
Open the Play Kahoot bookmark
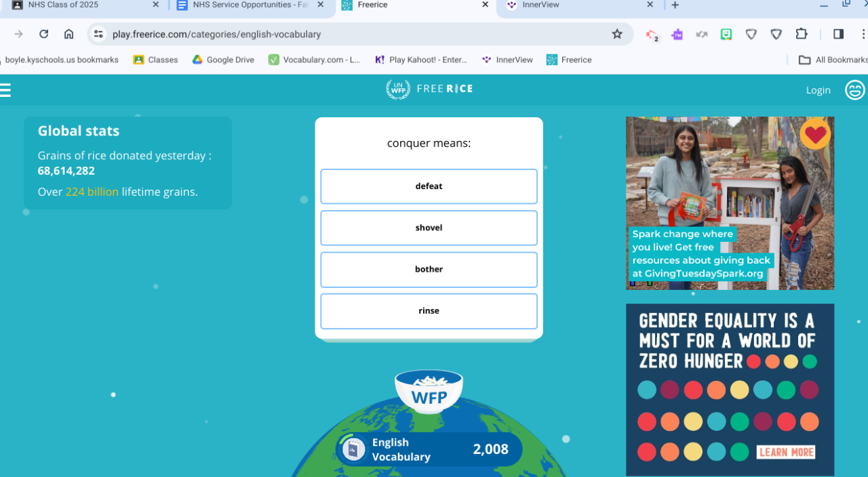point(420,60)
